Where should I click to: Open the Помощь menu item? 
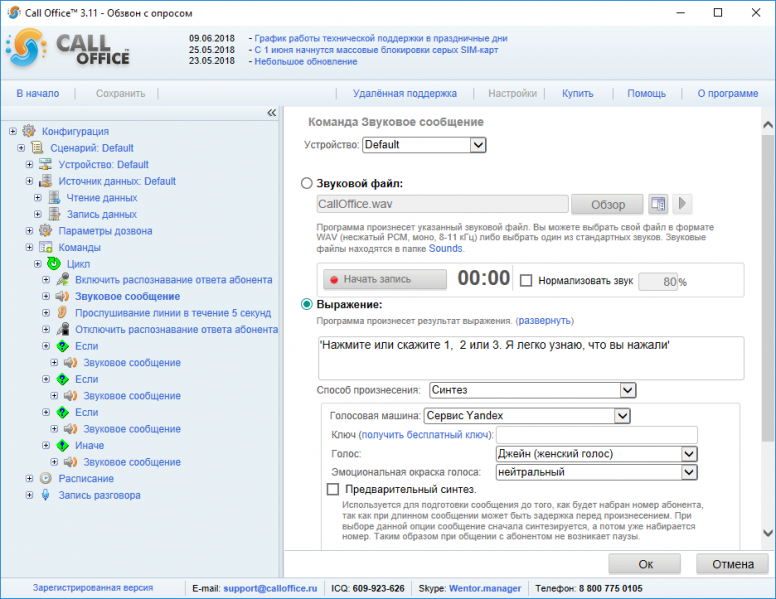pos(646,93)
